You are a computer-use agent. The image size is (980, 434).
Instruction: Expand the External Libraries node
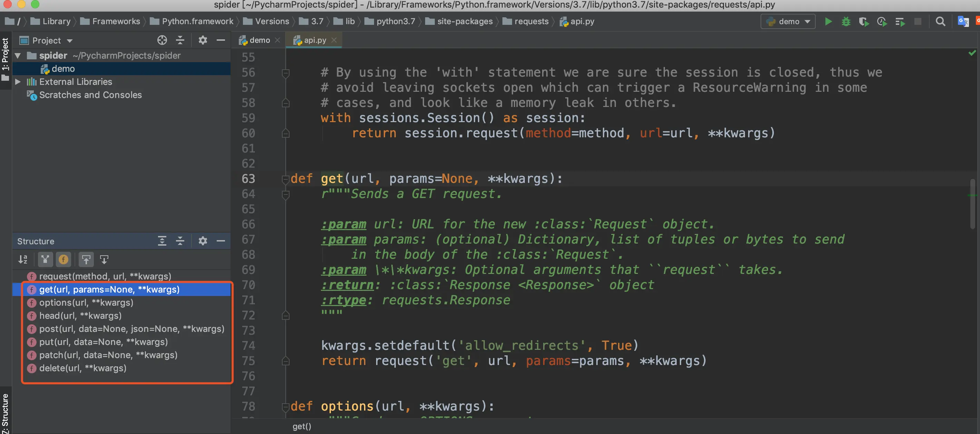[x=18, y=82]
